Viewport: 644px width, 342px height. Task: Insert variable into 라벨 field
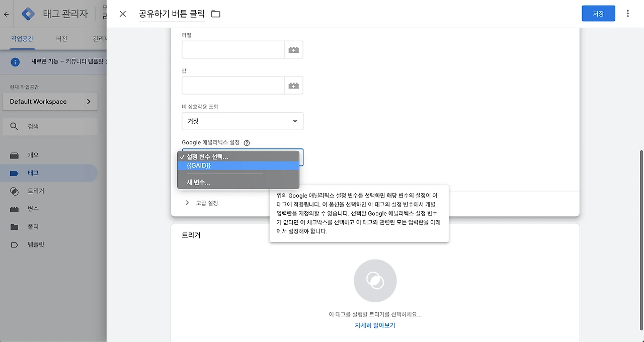point(294,50)
